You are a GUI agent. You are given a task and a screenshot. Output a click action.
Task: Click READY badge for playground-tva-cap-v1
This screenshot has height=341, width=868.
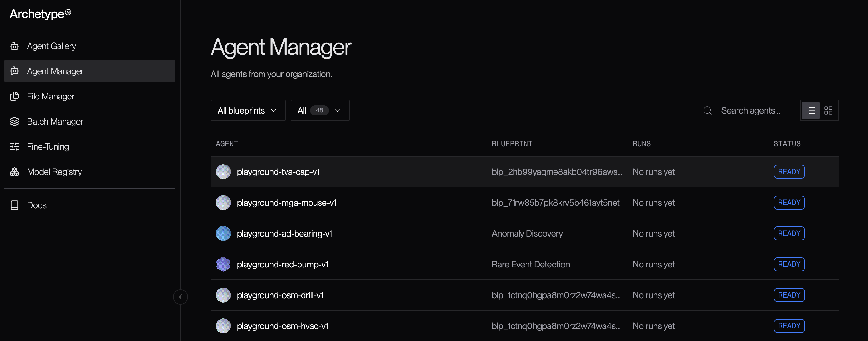pos(789,172)
